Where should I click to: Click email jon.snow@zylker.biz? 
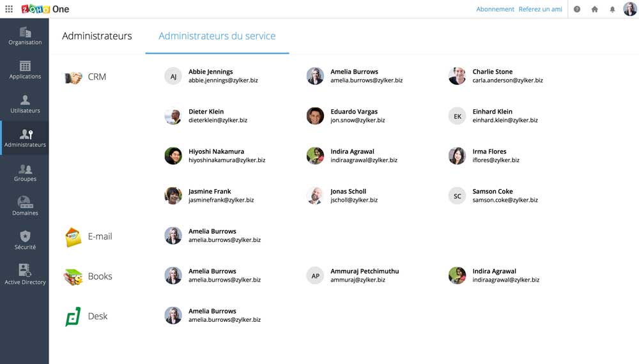pyautogui.click(x=357, y=120)
